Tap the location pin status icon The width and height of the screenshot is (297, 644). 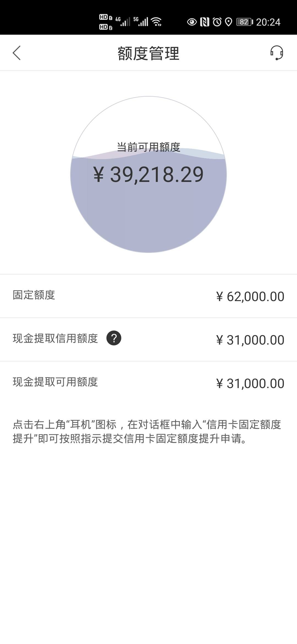[x=229, y=22]
